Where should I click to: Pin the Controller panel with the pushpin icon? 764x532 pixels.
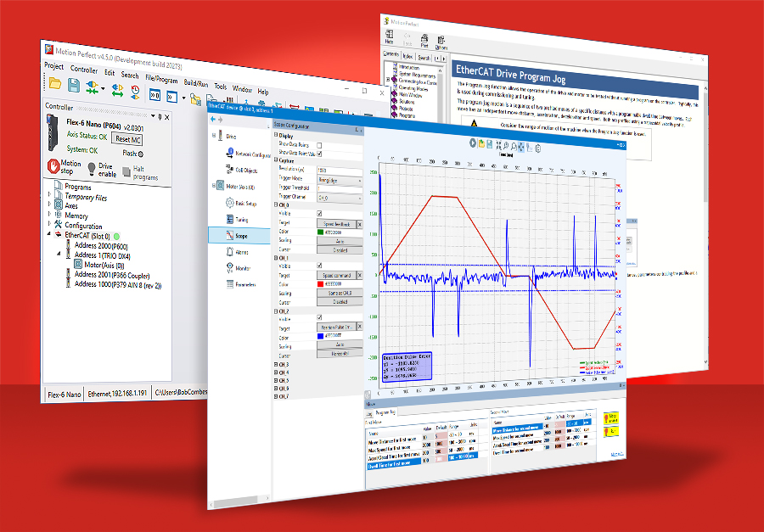tap(160, 116)
